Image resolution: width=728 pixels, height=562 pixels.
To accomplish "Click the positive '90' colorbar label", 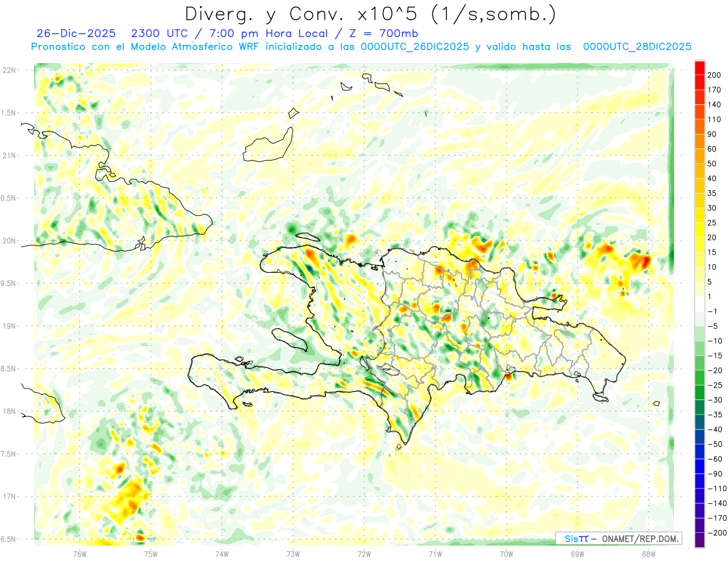I will [713, 134].
